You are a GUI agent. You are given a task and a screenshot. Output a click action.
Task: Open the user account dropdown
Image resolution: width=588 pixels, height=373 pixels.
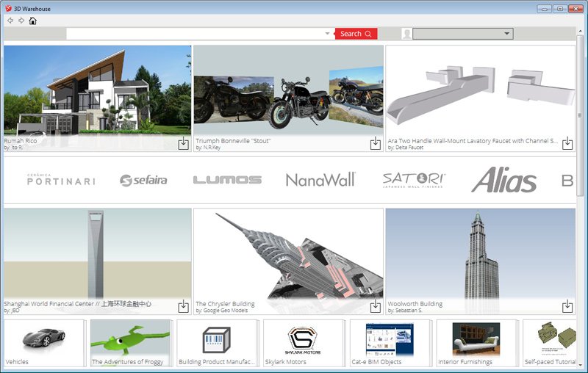[463, 34]
